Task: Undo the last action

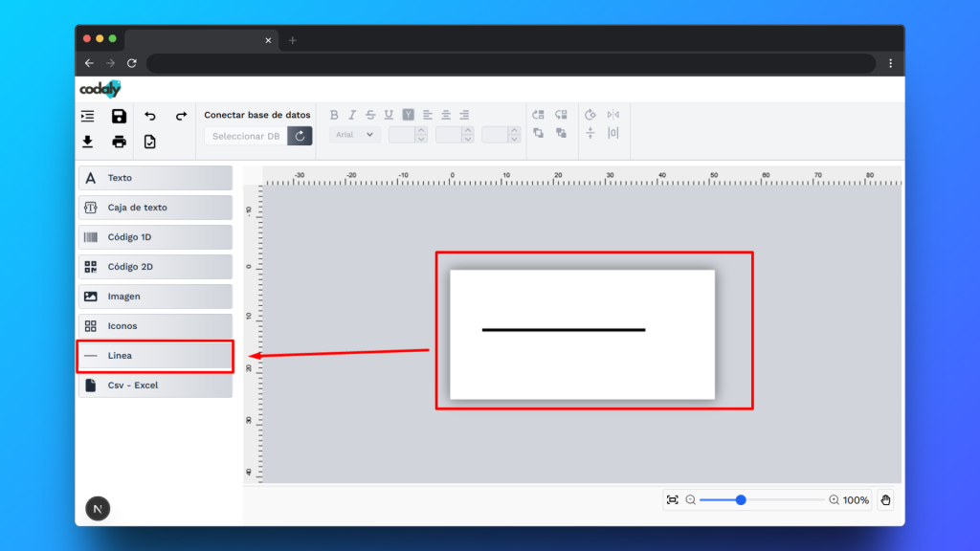Action: pos(150,116)
